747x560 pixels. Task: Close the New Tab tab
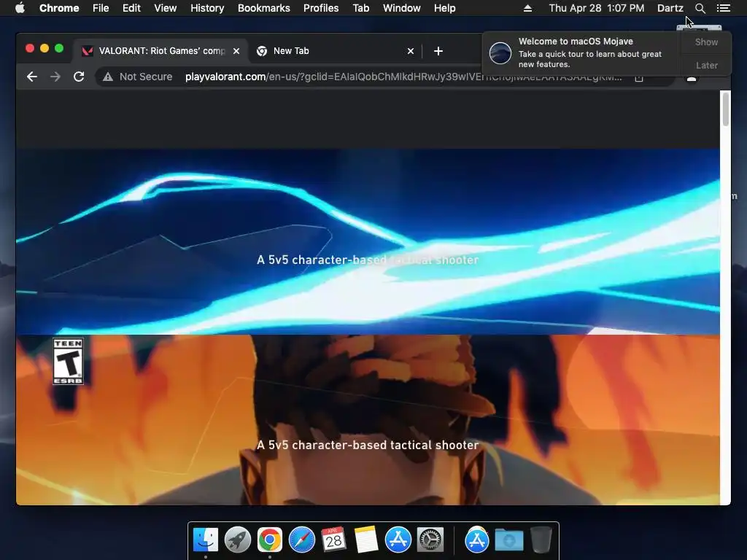(x=411, y=51)
